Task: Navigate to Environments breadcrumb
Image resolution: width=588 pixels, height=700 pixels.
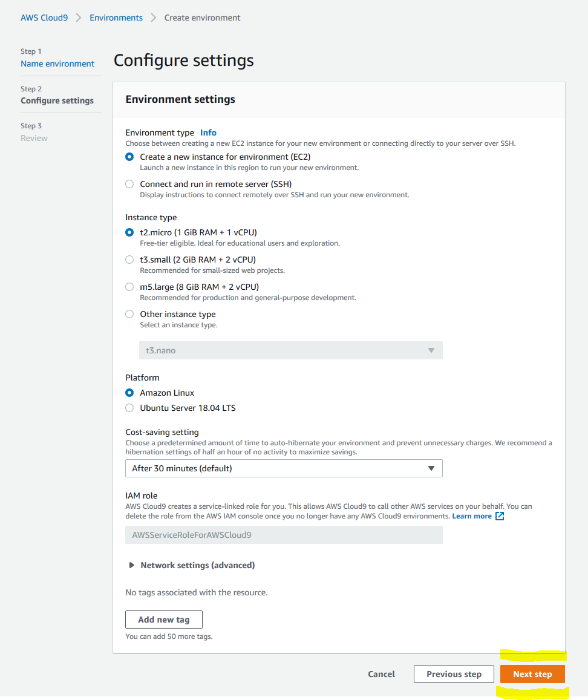Action: tap(116, 18)
